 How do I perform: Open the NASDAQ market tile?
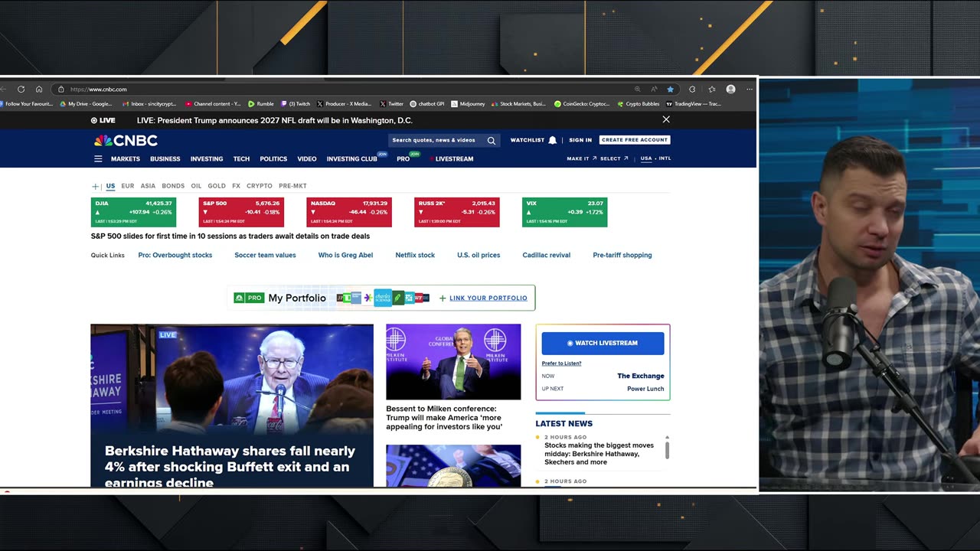pos(349,212)
